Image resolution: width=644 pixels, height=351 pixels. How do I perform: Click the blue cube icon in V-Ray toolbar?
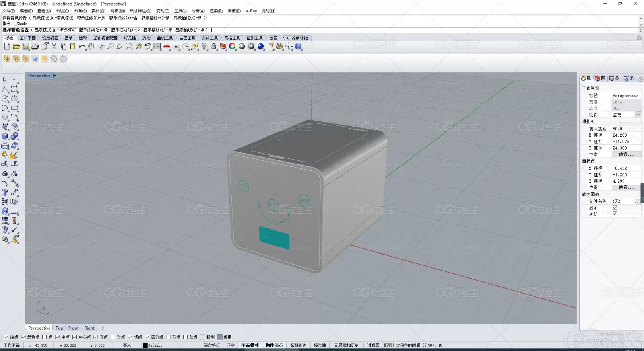tap(35, 59)
